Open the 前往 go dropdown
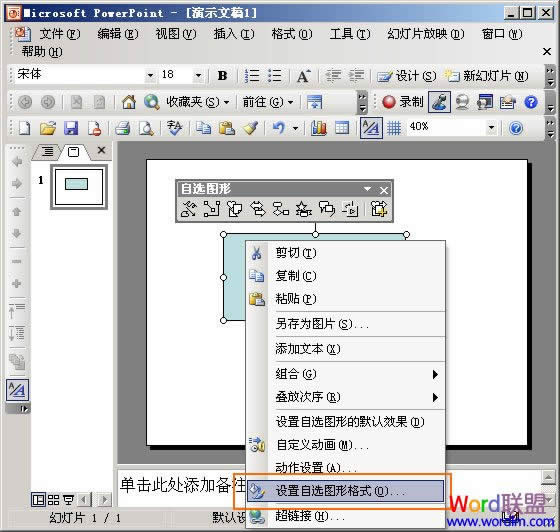The image size is (560, 532). (x=268, y=102)
